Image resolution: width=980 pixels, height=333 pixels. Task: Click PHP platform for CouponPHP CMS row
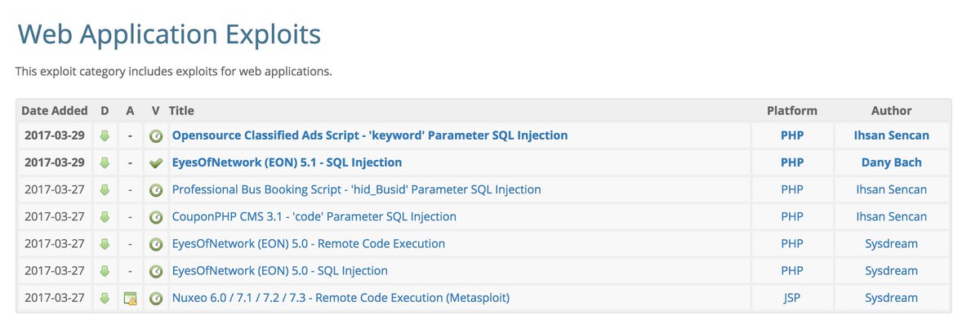pyautogui.click(x=792, y=216)
